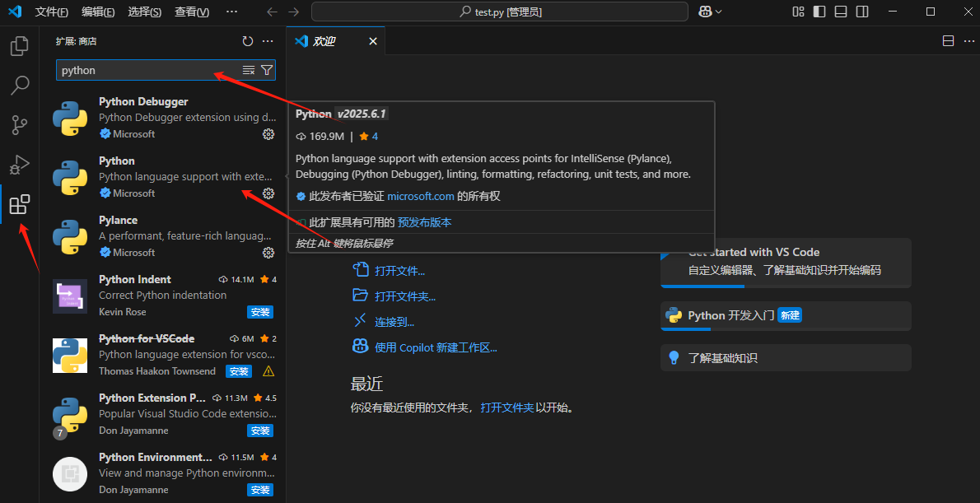Click the Python Indent extension icon

tap(69, 296)
